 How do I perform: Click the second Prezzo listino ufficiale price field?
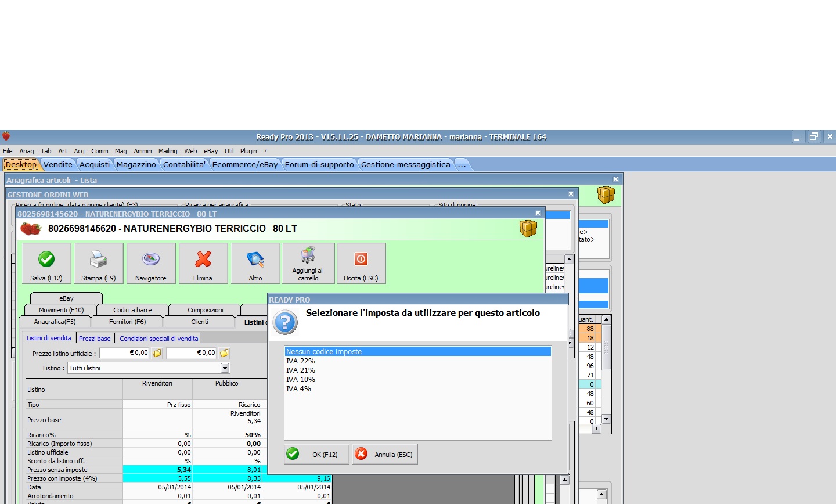tap(192, 353)
